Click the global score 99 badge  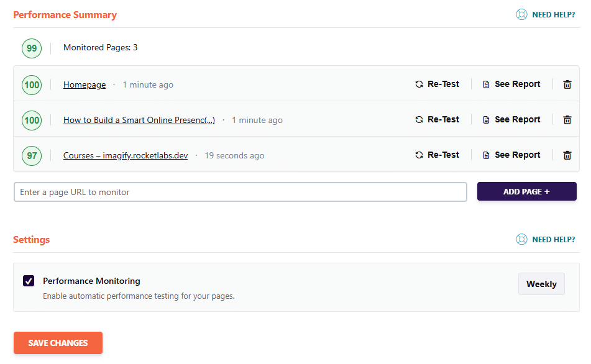32,48
